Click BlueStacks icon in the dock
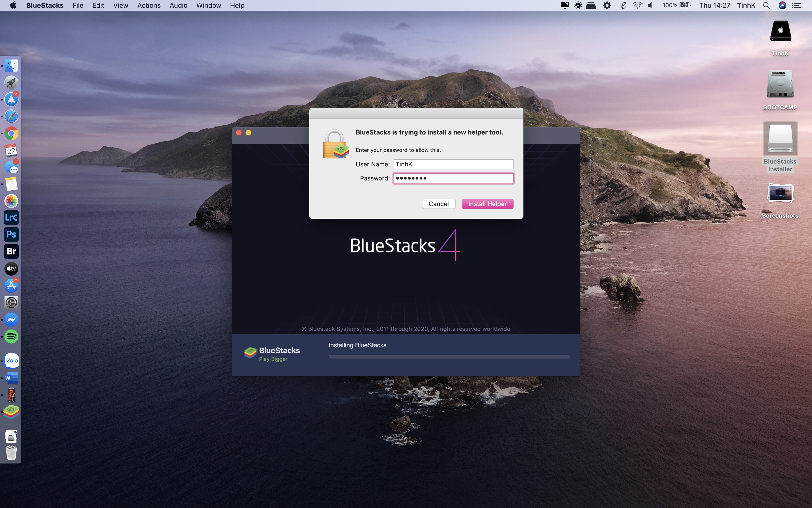 tap(11, 412)
